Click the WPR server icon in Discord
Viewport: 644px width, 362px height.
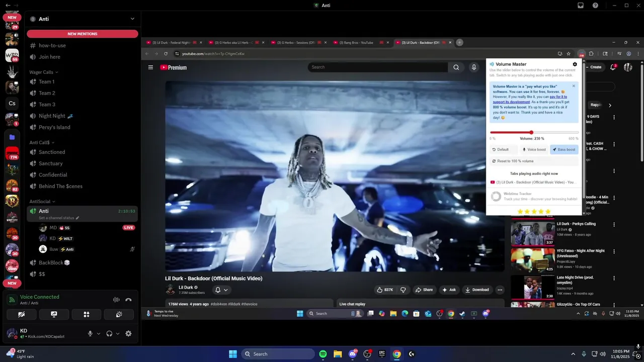(x=12, y=54)
